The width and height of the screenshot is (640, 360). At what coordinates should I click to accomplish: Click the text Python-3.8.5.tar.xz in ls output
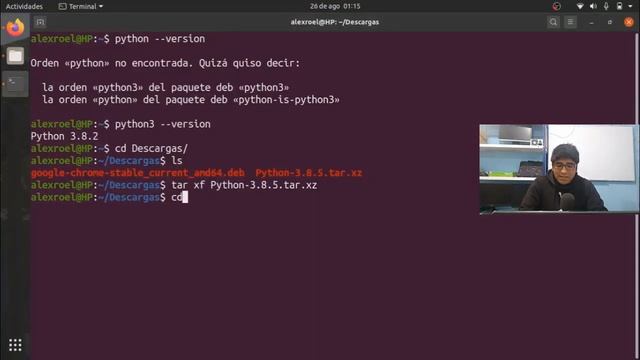click(x=309, y=173)
